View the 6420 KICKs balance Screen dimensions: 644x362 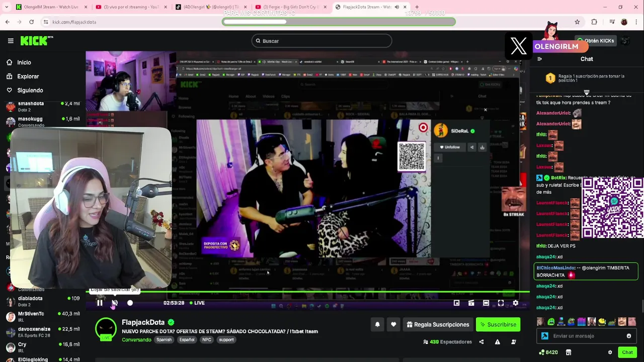548,352
